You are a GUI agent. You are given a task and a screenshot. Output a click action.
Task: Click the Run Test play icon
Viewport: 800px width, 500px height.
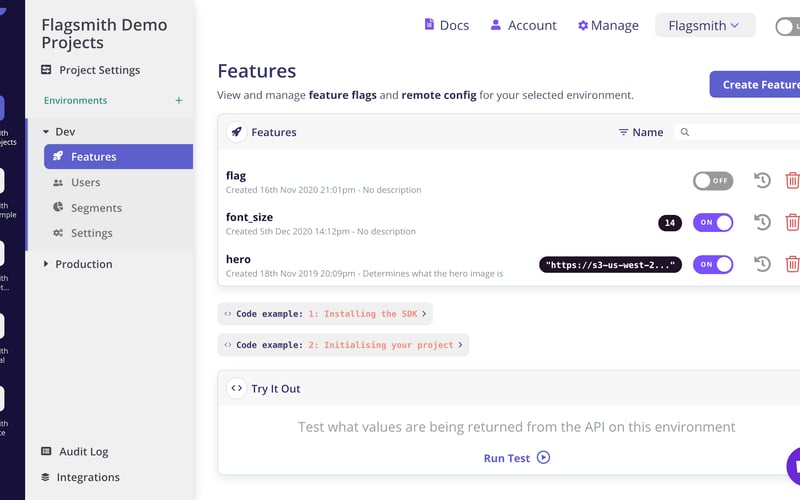[x=543, y=458]
